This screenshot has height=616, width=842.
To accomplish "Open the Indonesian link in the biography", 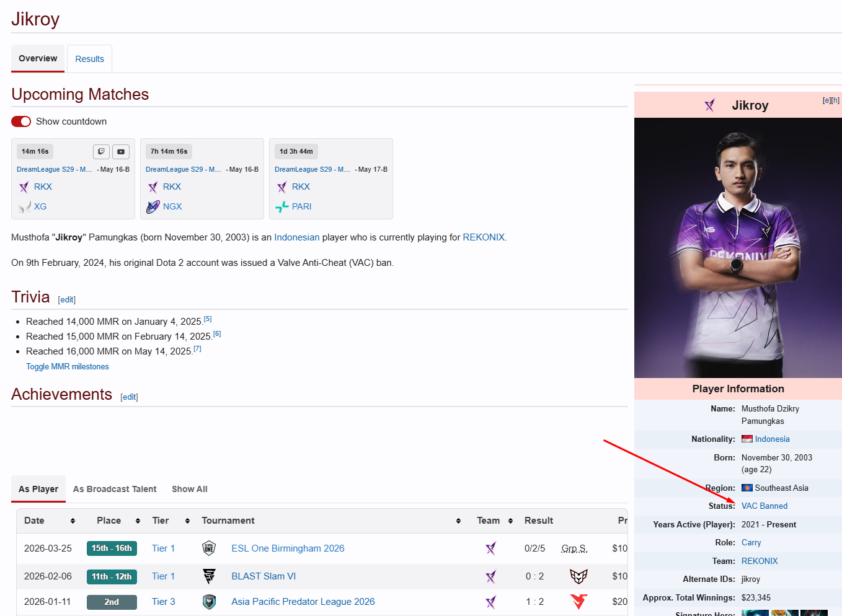I will click(297, 237).
